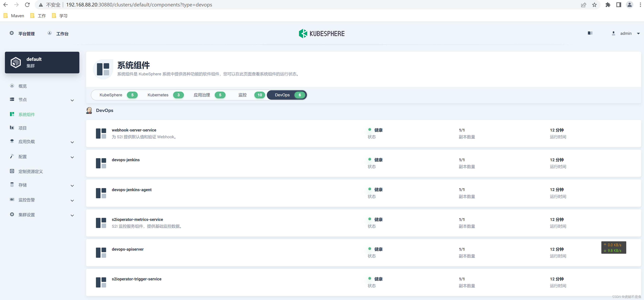Click the 项目 sidebar icon

coord(12,127)
